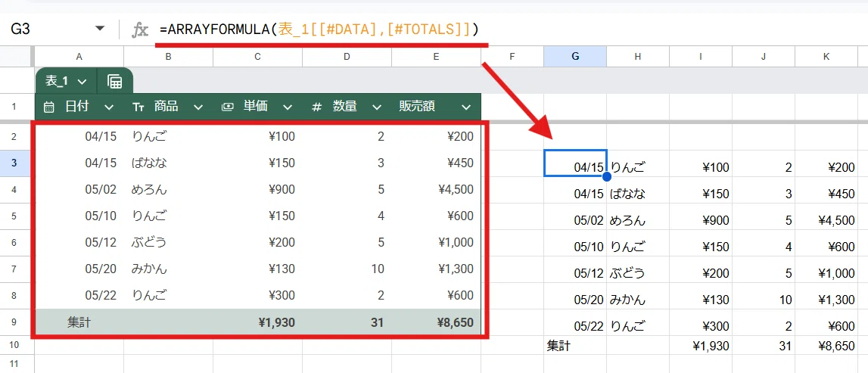868x373 pixels.
Task: Click the Tт text type icon for 商品
Action: tap(138, 107)
